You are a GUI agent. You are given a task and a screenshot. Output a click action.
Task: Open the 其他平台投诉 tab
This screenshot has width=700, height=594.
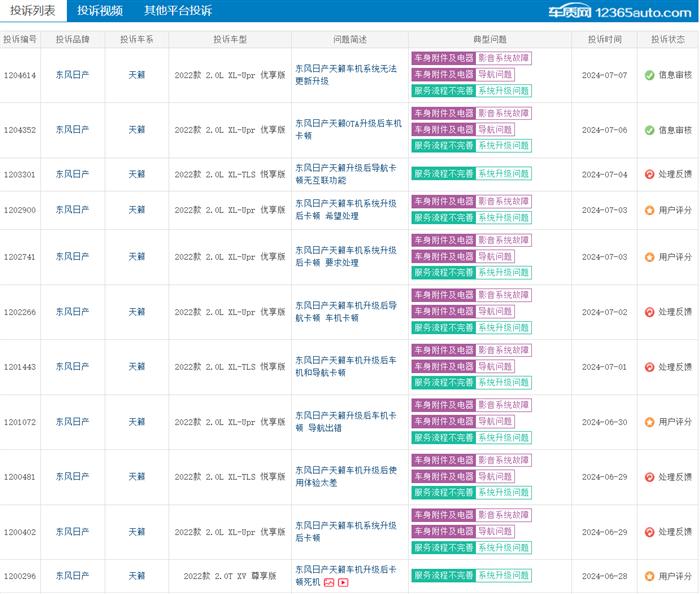pos(178,10)
